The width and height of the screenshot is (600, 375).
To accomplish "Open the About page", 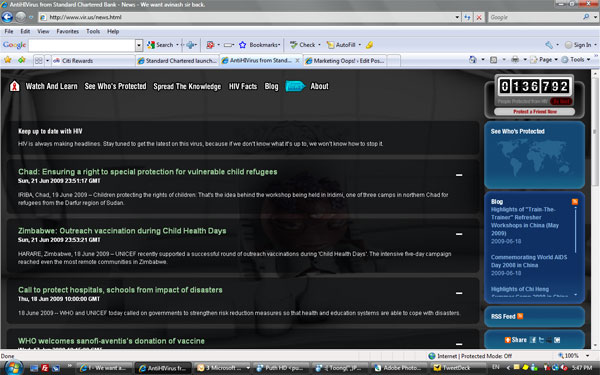I will 319,86.
